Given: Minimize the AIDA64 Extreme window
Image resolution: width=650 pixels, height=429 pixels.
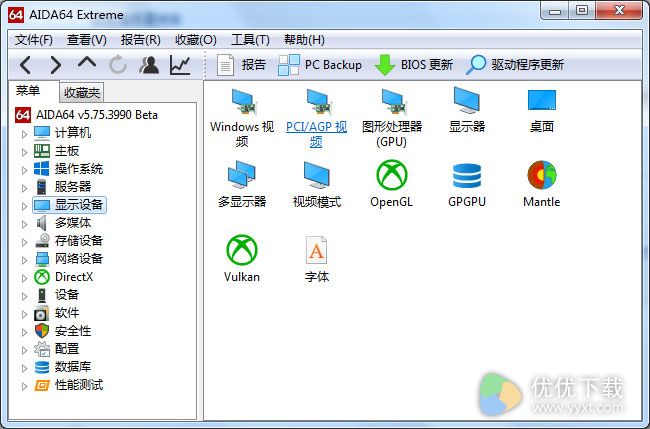Looking at the screenshot, I should 555,10.
